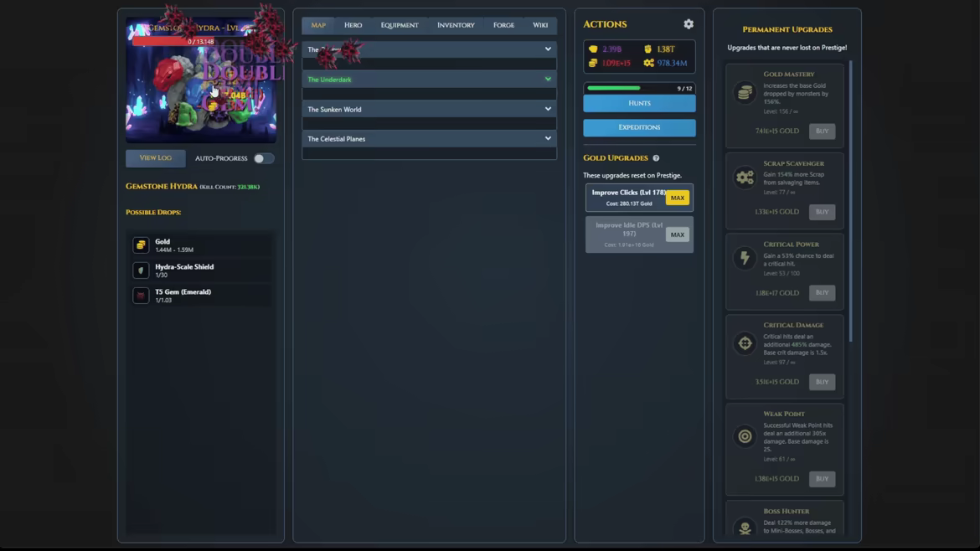Open the Wiki tab
The image size is (980, 551).
coord(540,25)
